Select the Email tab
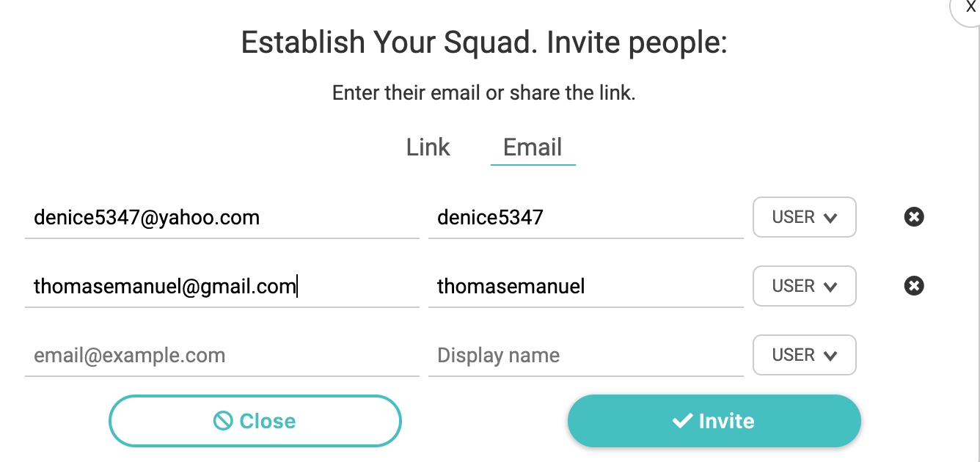Image resolution: width=980 pixels, height=462 pixels. tap(533, 147)
